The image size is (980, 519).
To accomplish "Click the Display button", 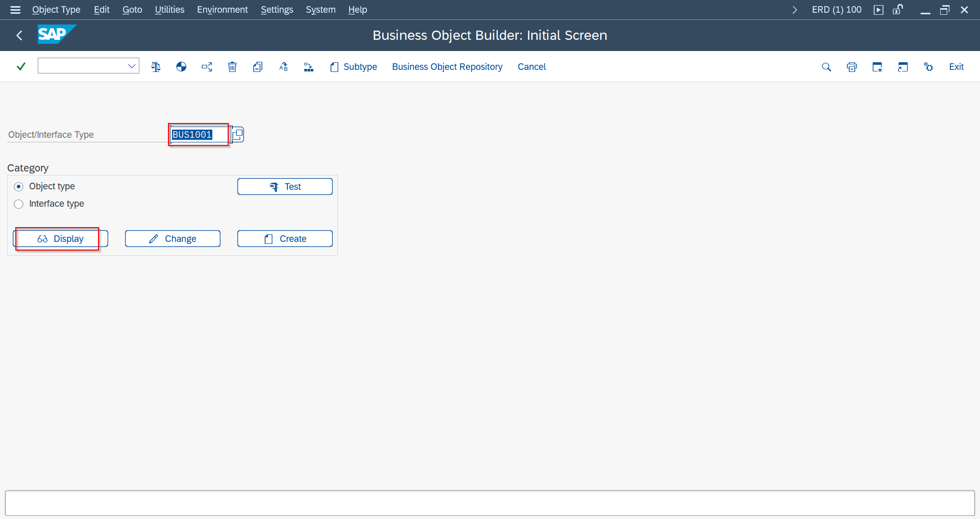I will tap(60, 239).
